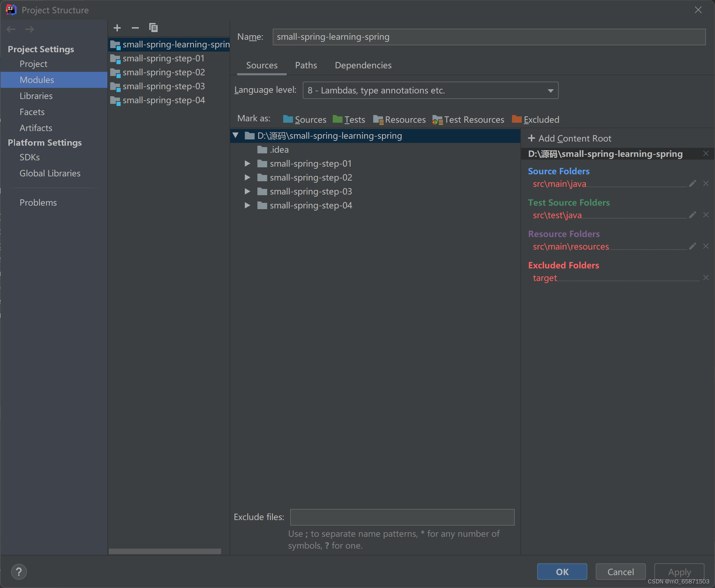Viewport: 715px width, 588px height.
Task: Remove src\test\java test source folder entry
Action: pyautogui.click(x=706, y=215)
